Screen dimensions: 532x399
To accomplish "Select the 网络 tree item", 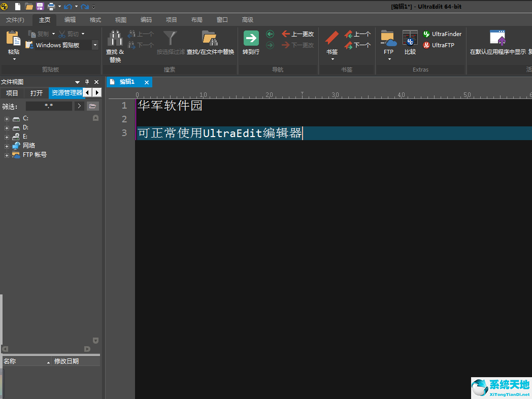I will [x=29, y=146].
